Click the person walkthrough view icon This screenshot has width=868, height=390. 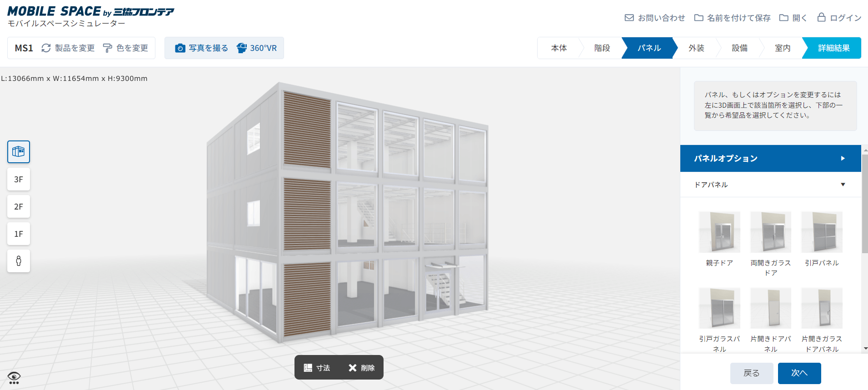(19, 261)
